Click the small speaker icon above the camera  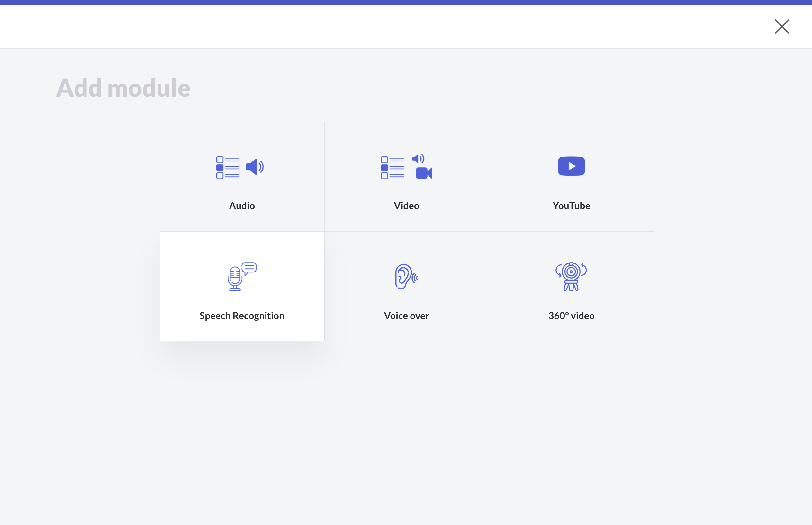point(418,159)
